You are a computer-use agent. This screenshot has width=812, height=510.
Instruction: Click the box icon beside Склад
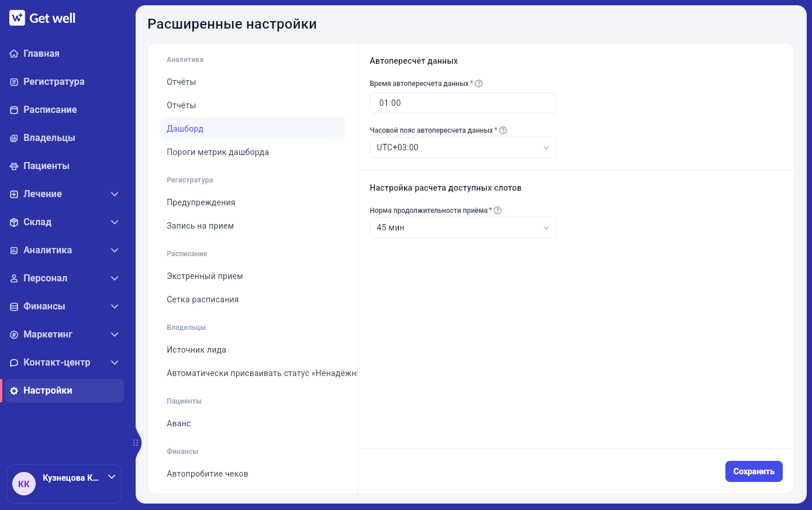click(14, 222)
